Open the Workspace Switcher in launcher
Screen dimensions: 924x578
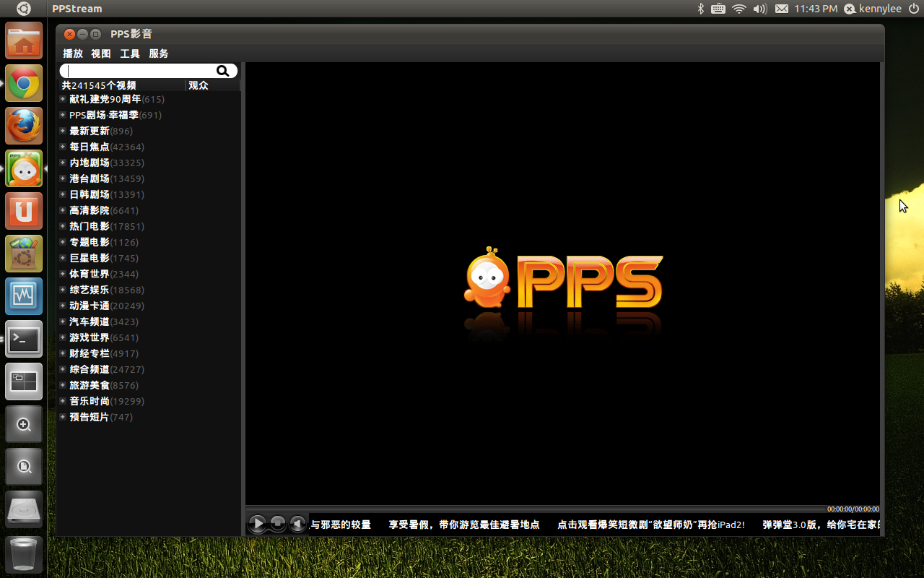tap(24, 381)
